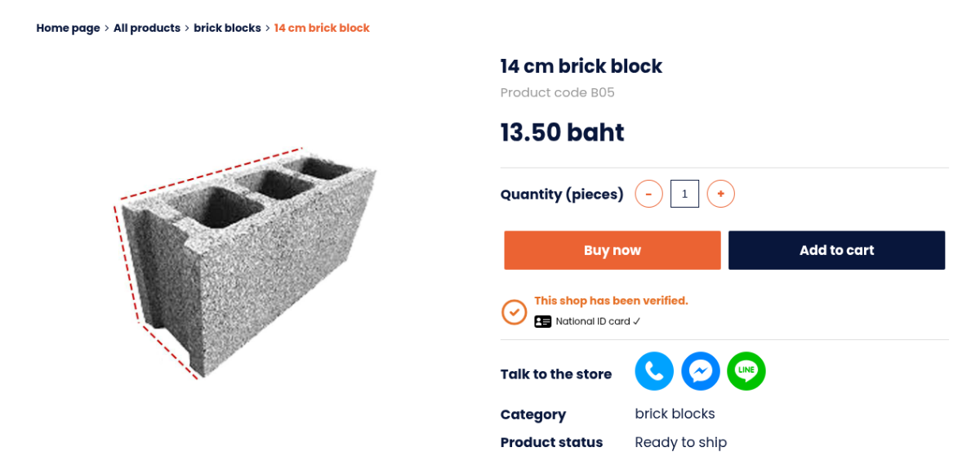
Task: Decrease quantity with the minus button
Action: tap(648, 194)
